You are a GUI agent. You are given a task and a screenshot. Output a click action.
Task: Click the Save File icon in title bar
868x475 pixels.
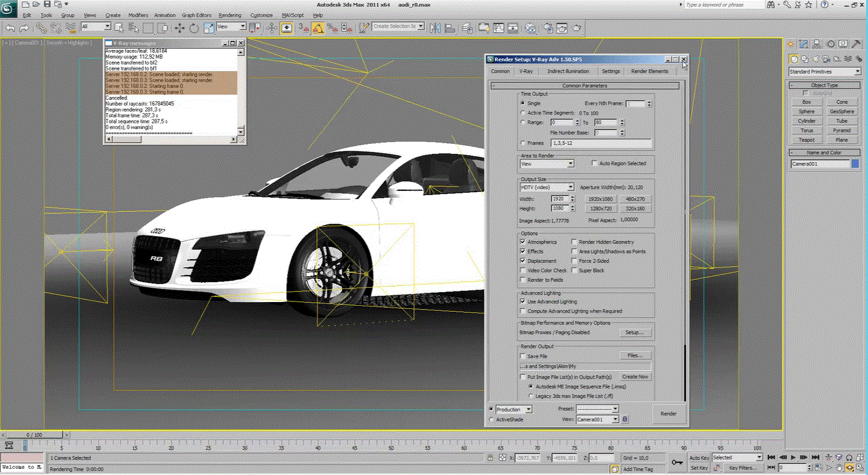(x=47, y=4)
